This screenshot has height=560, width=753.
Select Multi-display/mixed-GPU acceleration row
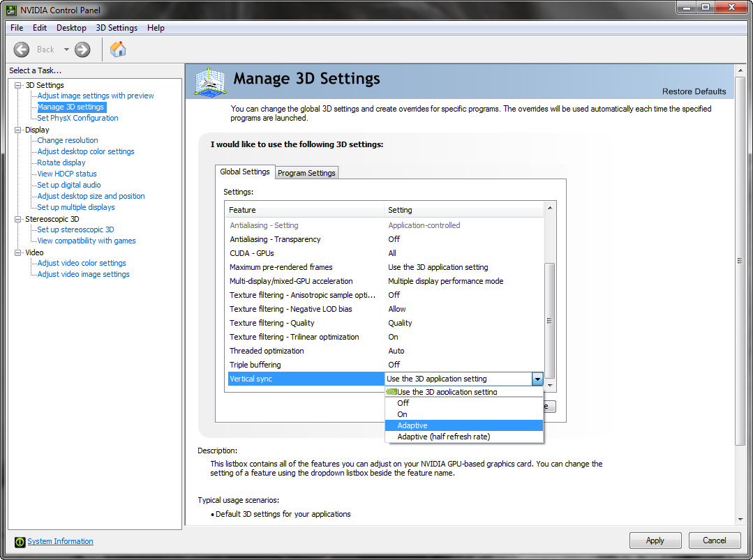tap(385, 281)
